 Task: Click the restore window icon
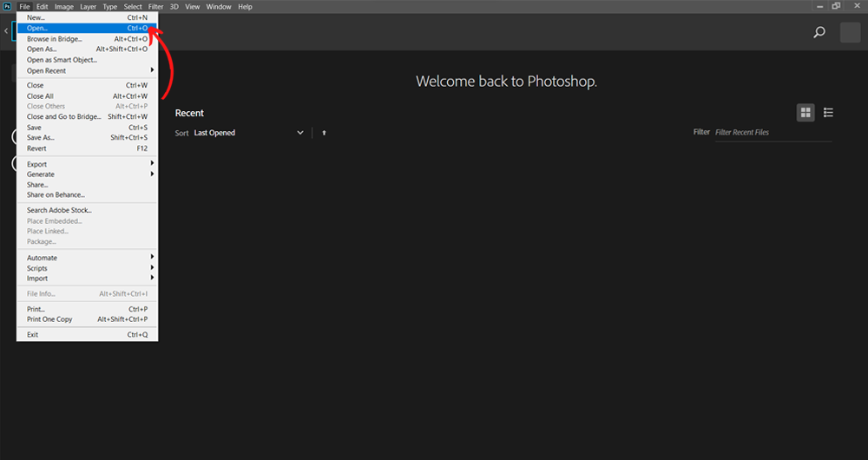(836, 6)
